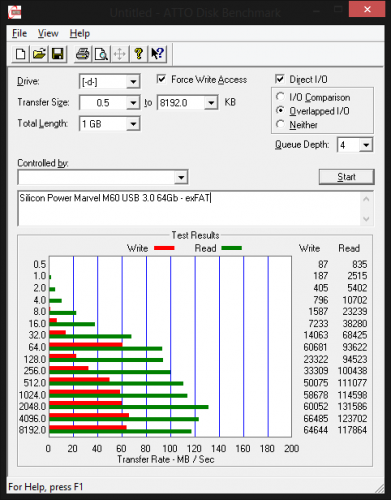391x500 pixels.
Task: Click the write value 66485
Action: 315,419
